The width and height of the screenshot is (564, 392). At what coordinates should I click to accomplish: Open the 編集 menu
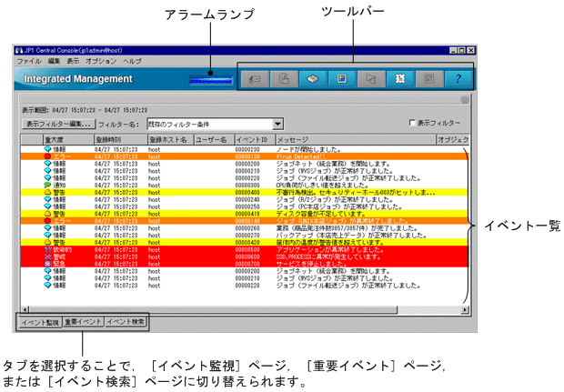point(54,61)
